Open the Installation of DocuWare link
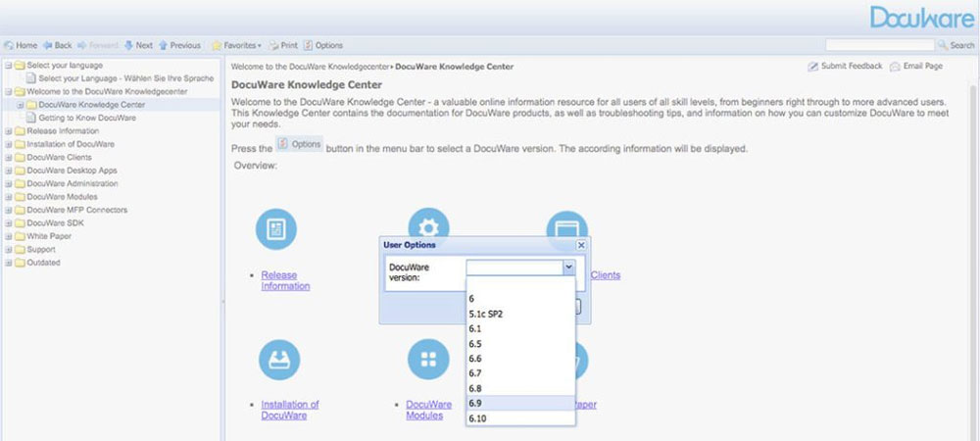This screenshot has width=980, height=441. coord(290,410)
